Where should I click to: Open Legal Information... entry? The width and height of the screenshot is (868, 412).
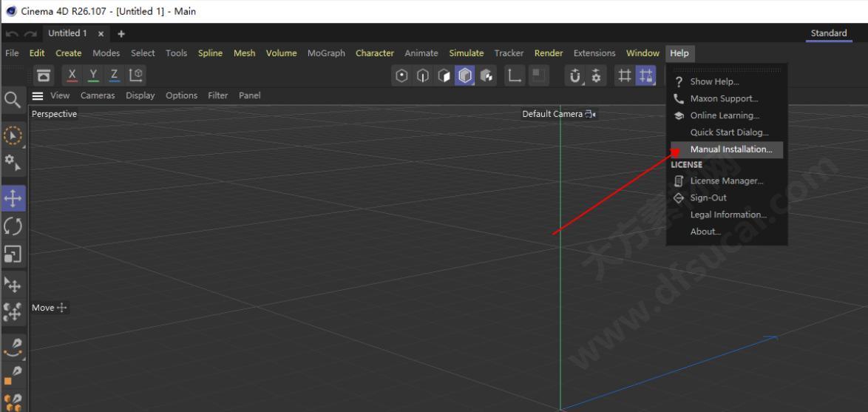[x=726, y=215]
